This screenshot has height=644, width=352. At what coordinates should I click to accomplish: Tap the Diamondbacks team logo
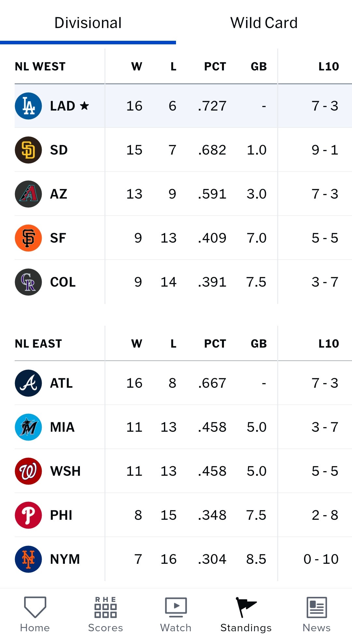[x=28, y=194]
